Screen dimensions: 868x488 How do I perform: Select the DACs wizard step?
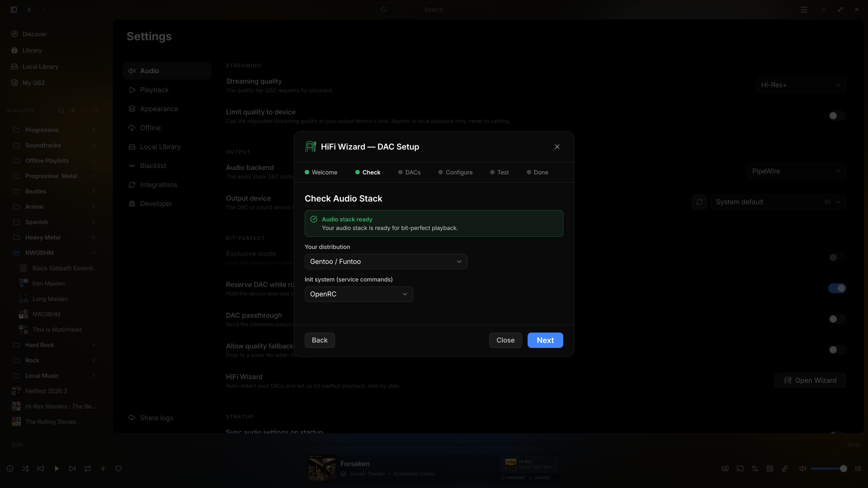pos(410,173)
